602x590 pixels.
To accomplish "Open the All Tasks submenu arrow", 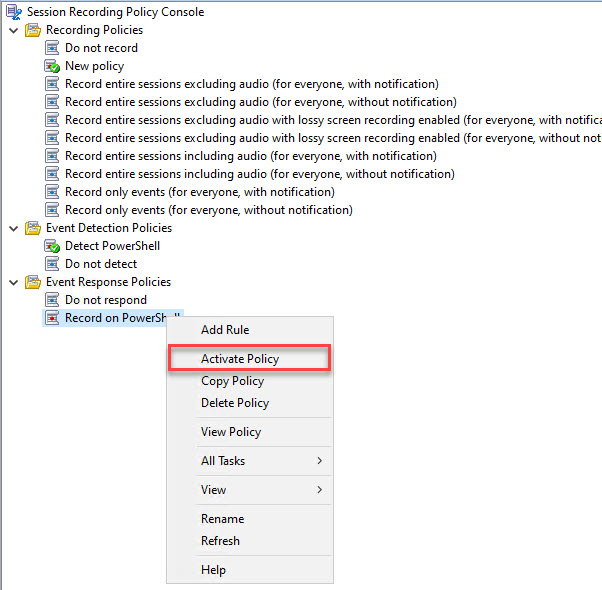I will (319, 461).
